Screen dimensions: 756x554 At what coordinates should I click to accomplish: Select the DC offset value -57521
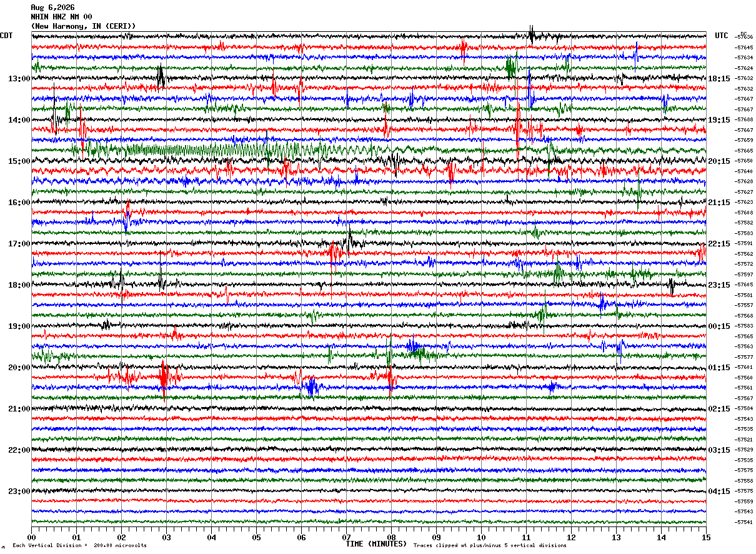[744, 440]
